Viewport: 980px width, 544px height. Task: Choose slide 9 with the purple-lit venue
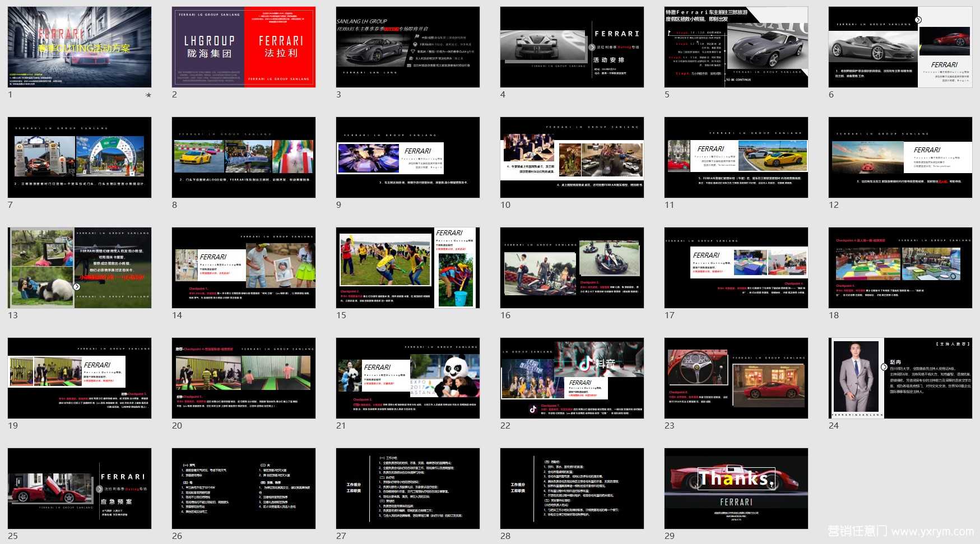click(408, 157)
